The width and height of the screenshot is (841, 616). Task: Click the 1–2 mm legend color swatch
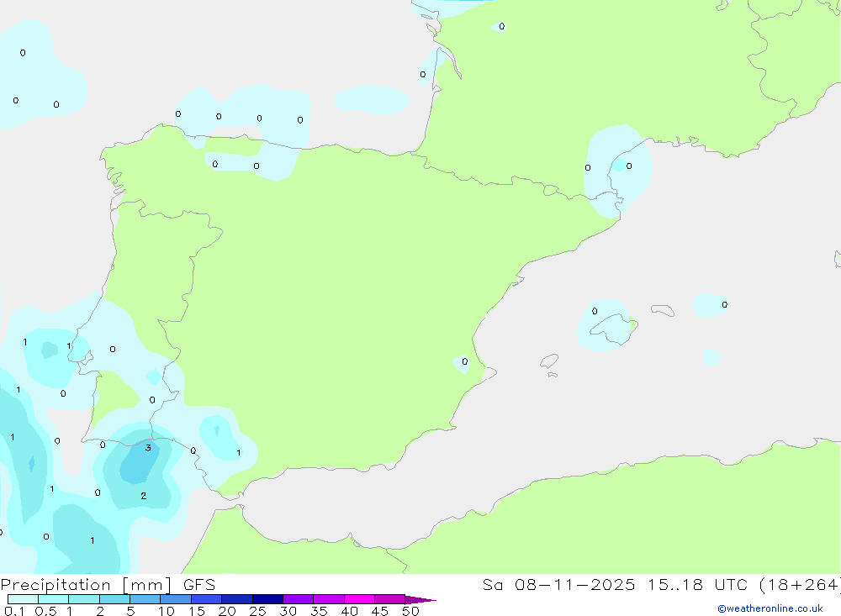point(84,599)
